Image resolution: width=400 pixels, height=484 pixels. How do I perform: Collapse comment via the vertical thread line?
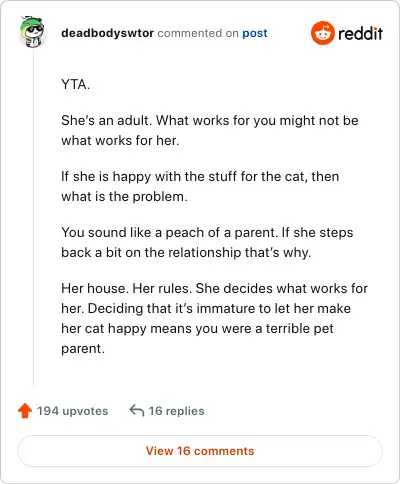pos(33,218)
